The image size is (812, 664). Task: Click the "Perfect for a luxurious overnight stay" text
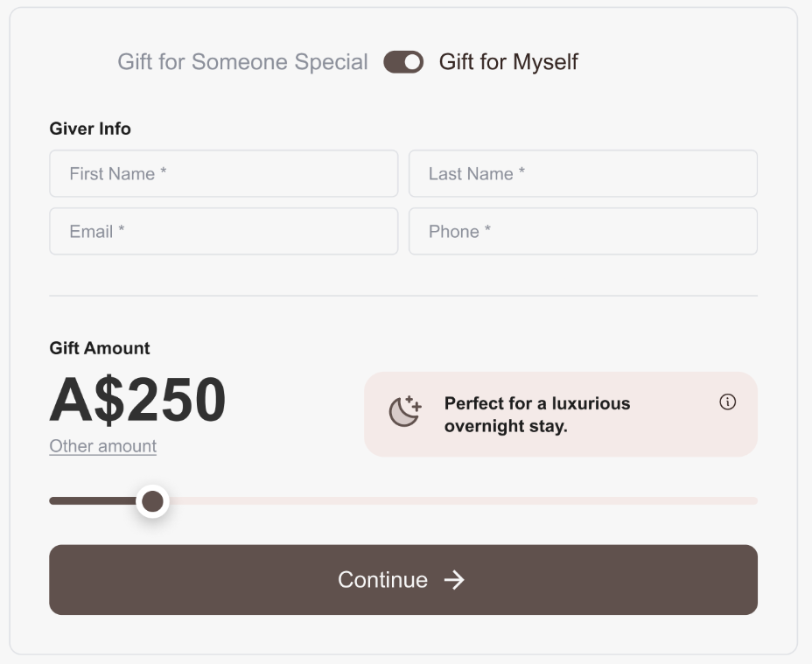537,415
